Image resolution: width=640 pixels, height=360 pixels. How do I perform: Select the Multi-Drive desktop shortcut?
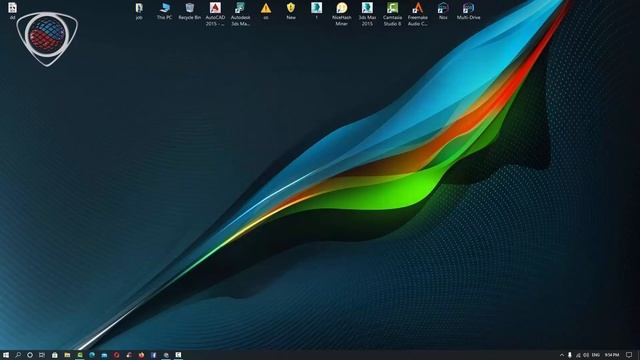click(x=468, y=11)
